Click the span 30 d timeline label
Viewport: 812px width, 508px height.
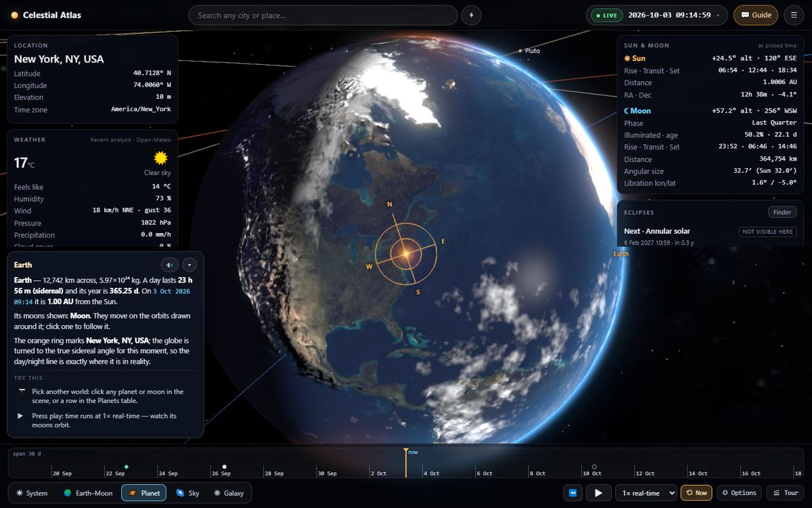tap(27, 454)
